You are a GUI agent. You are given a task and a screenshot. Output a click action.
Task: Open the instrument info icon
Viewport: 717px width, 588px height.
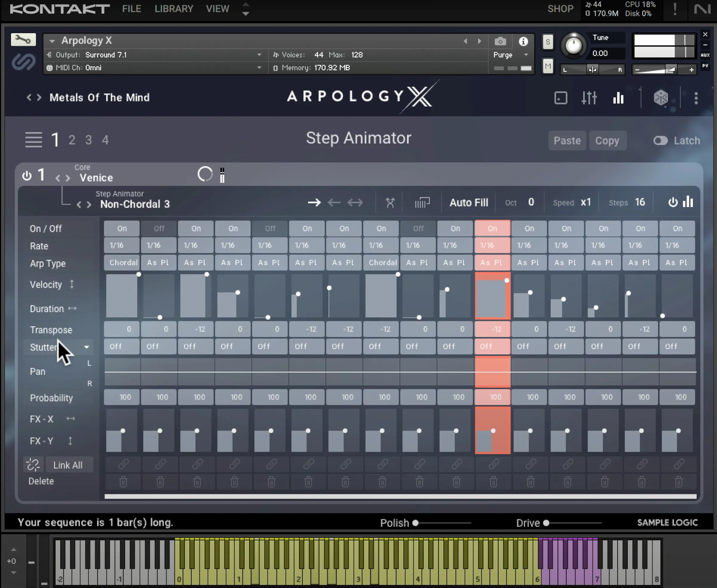523,41
